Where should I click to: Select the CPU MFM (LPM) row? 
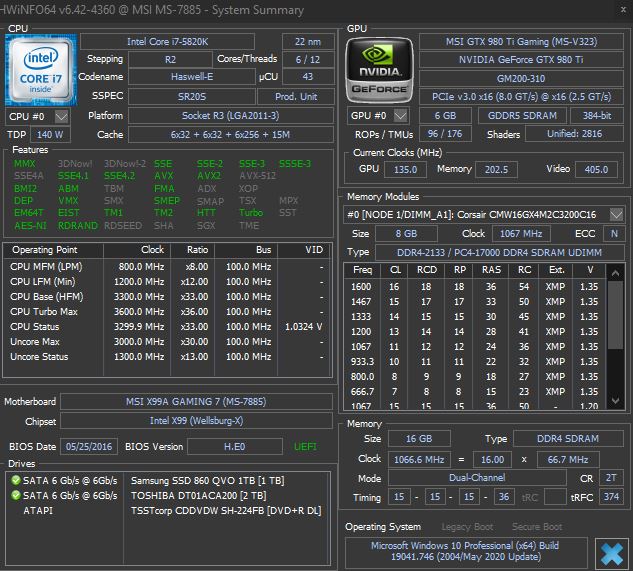[x=167, y=267]
